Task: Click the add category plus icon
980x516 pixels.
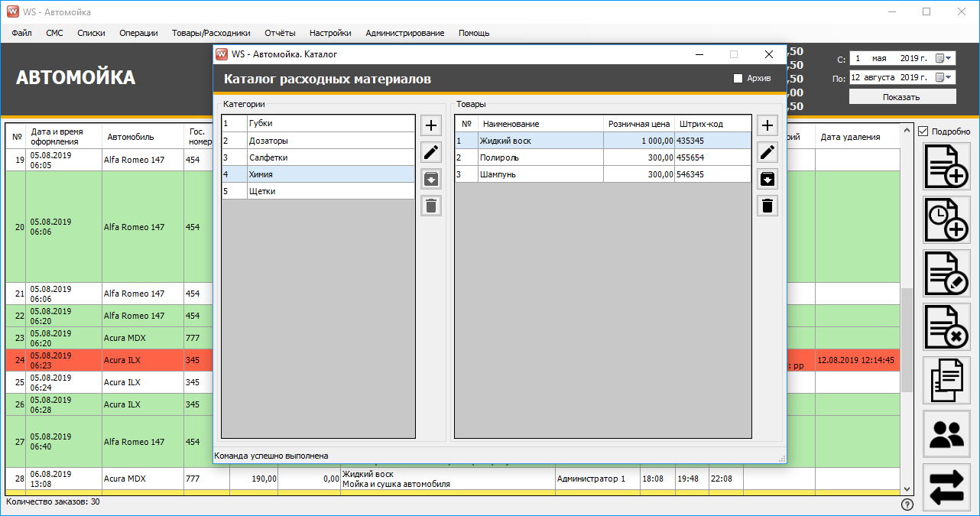Action: [431, 125]
